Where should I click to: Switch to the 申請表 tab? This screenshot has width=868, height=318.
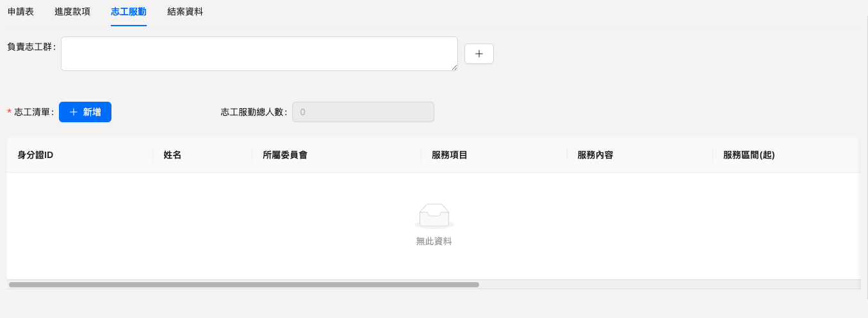(x=20, y=12)
